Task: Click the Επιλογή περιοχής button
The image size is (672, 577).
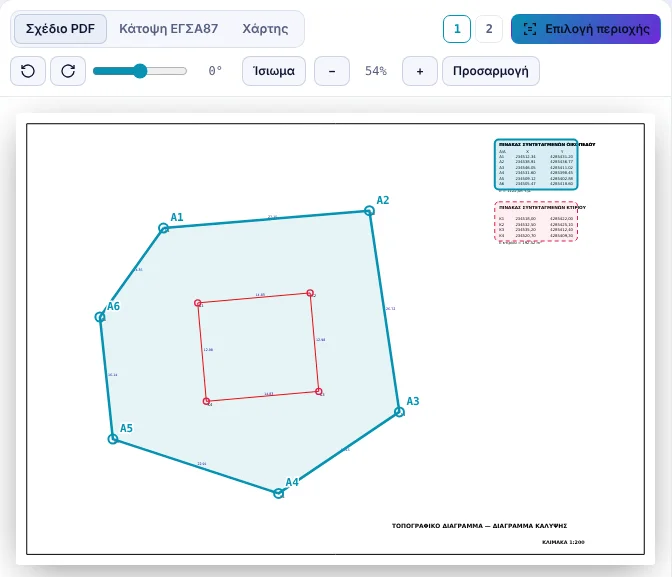Action: point(586,29)
